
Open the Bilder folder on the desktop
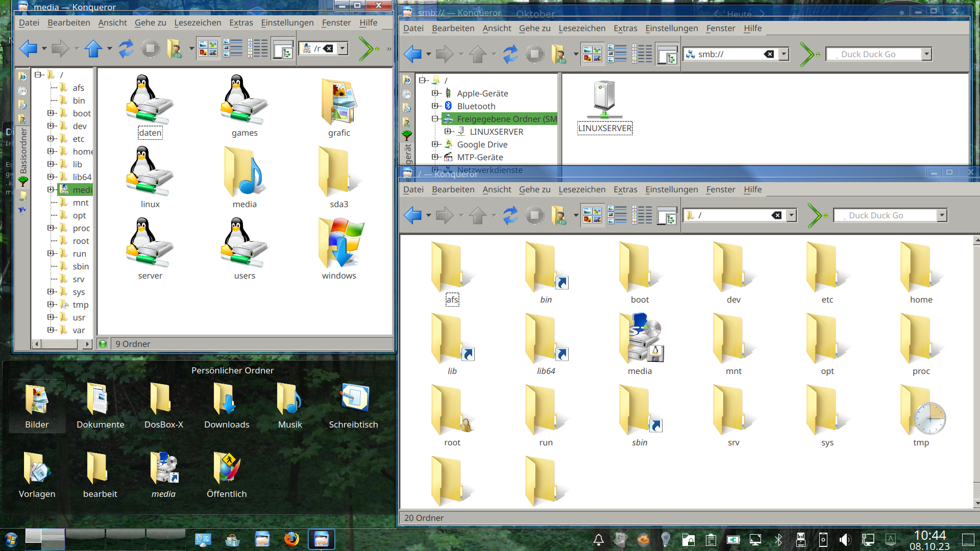point(37,406)
